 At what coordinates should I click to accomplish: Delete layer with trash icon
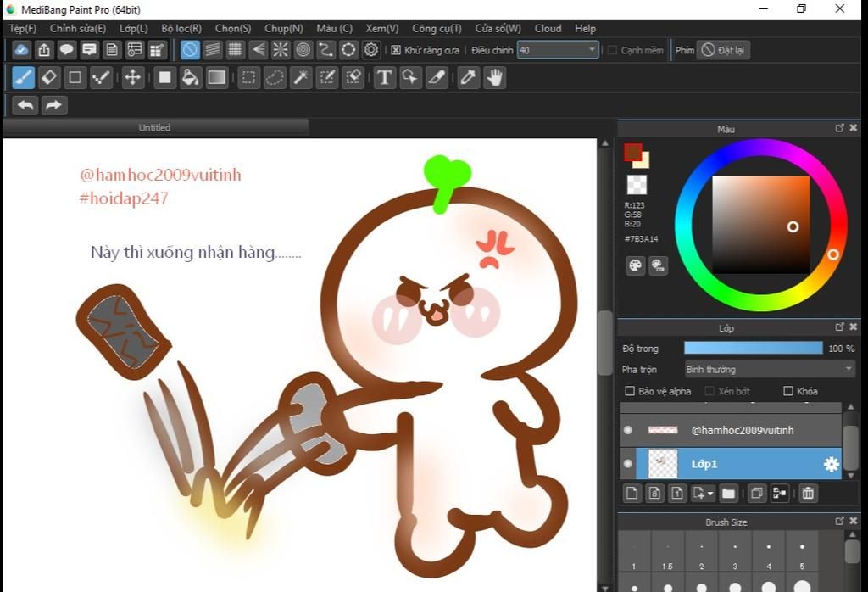coord(808,493)
